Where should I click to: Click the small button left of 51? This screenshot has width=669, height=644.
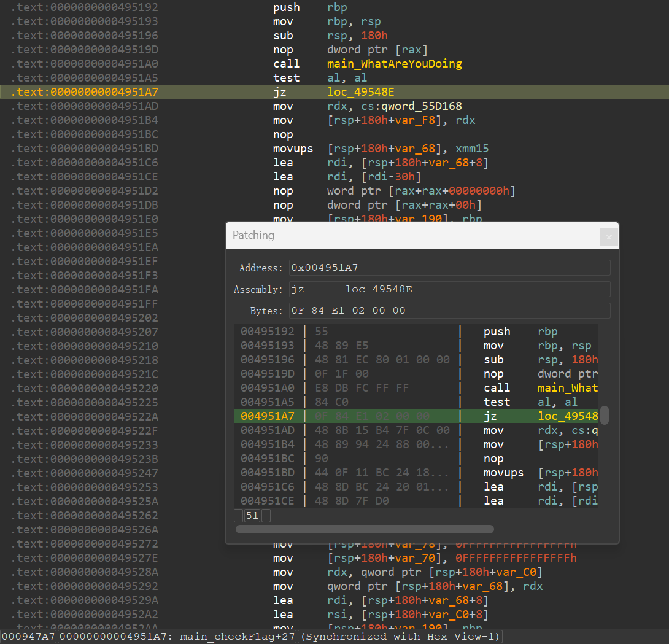coord(238,516)
